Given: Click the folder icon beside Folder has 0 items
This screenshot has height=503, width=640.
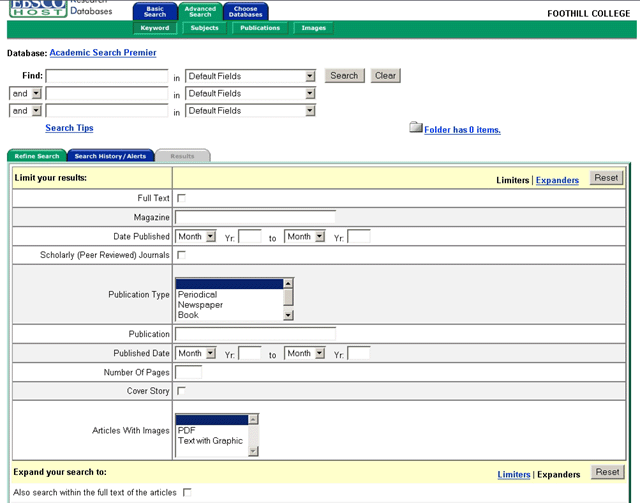Looking at the screenshot, I should pyautogui.click(x=416, y=128).
